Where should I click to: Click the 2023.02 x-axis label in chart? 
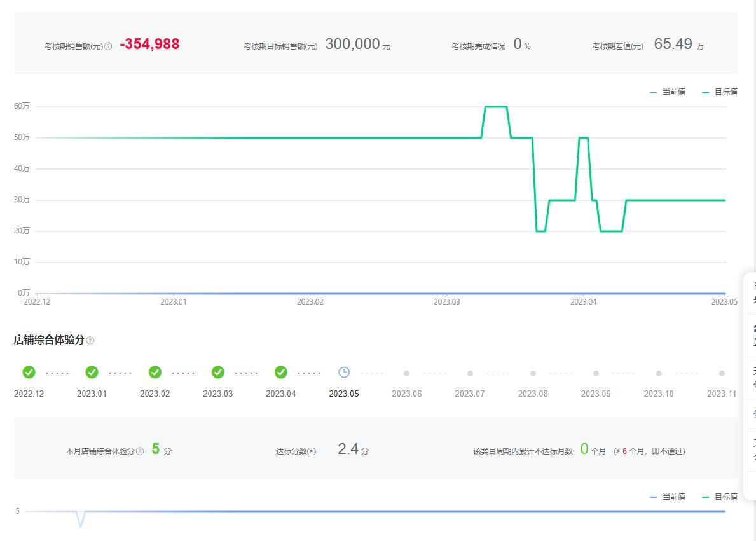(310, 302)
